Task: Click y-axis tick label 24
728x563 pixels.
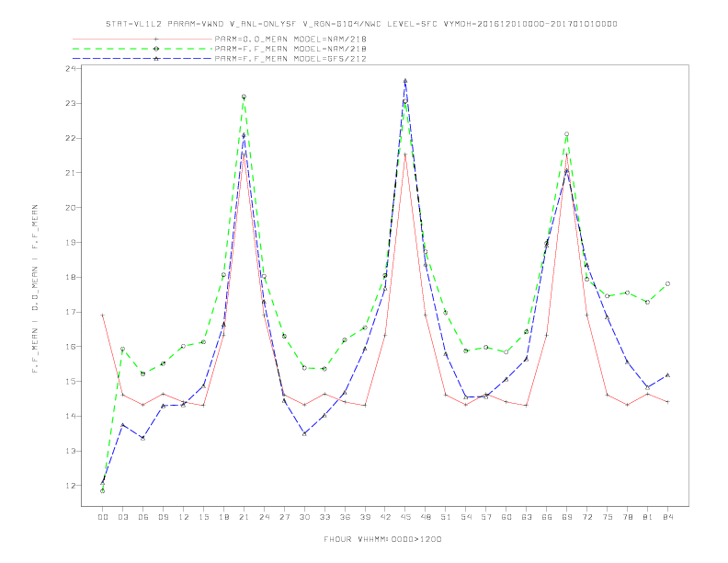Action: coord(71,69)
